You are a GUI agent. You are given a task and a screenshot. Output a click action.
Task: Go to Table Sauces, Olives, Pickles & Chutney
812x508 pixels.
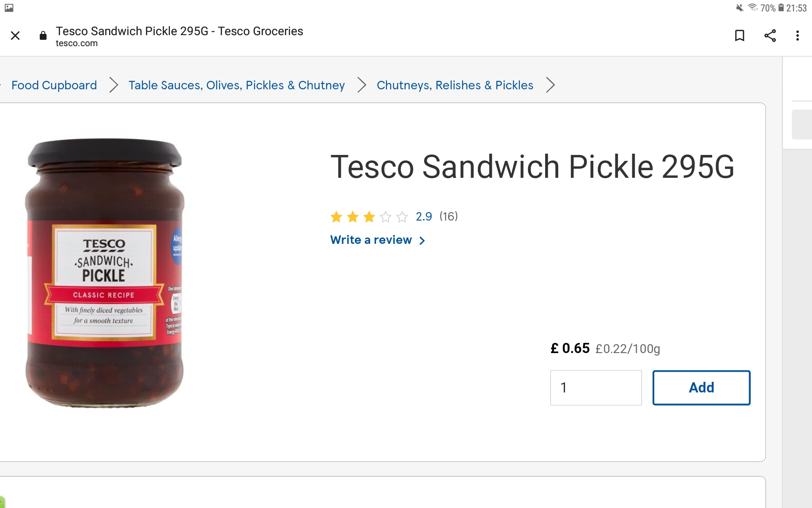(236, 85)
